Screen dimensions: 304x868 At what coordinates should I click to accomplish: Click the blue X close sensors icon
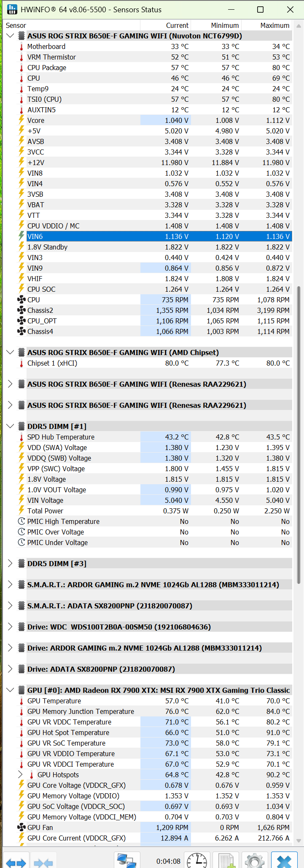pos(285,861)
